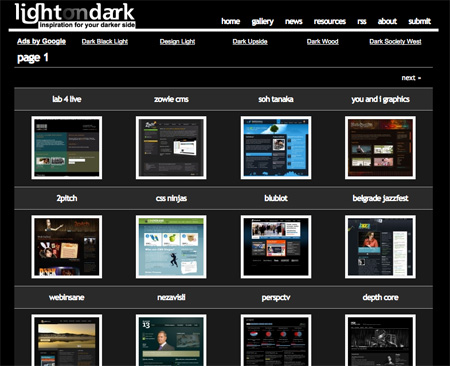Click the blubiot title
Screen dimensions: 450x366
point(276,198)
